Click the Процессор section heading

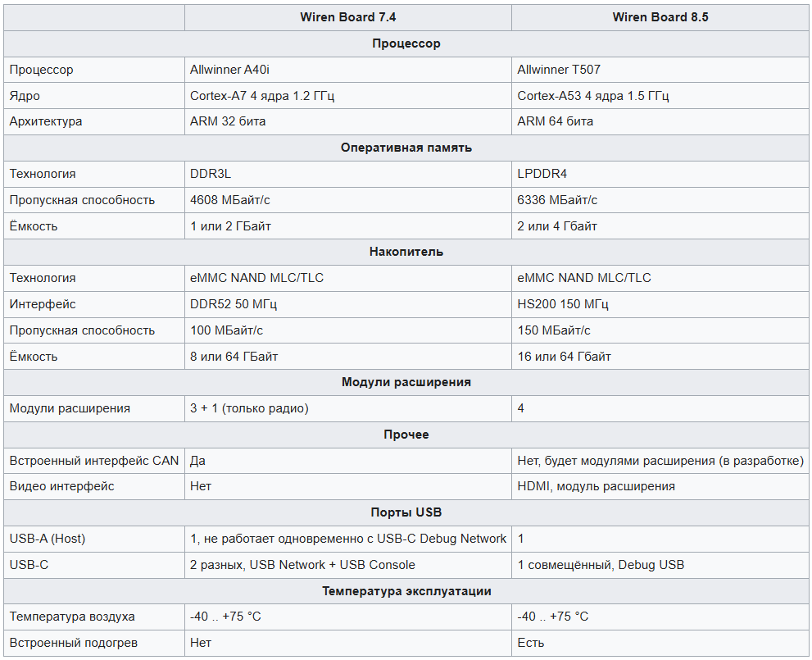(x=406, y=43)
